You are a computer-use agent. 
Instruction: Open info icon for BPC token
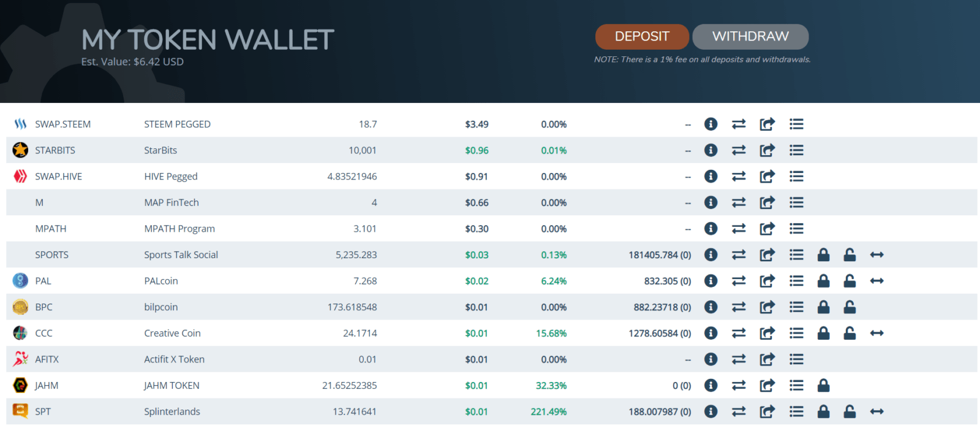click(x=710, y=307)
